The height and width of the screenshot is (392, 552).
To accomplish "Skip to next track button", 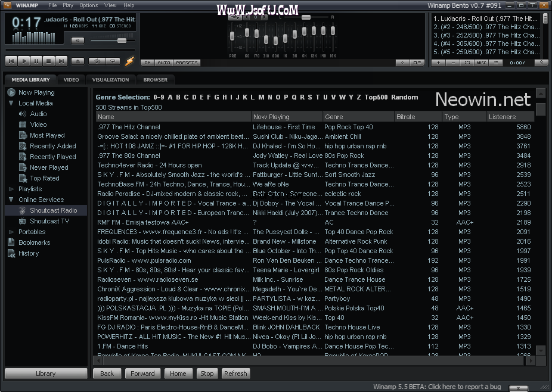I will [x=61, y=61].
